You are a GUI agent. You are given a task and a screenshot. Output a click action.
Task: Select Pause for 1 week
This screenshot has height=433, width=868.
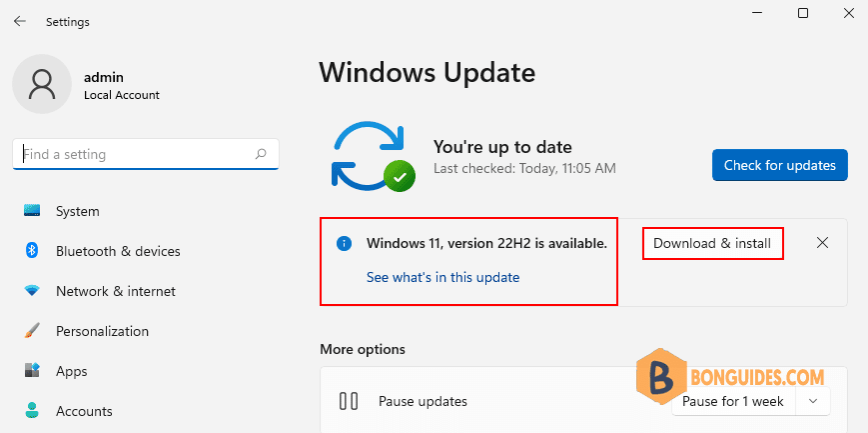[x=733, y=401]
